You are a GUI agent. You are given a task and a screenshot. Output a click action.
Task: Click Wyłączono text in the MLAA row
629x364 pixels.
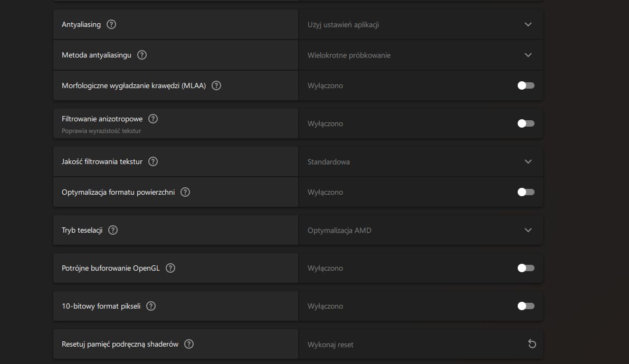(326, 86)
